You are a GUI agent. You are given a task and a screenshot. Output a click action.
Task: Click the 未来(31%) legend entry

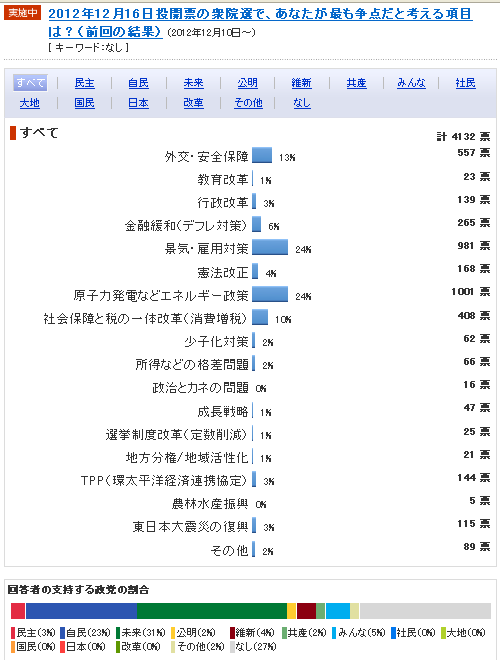pyautogui.click(x=141, y=633)
